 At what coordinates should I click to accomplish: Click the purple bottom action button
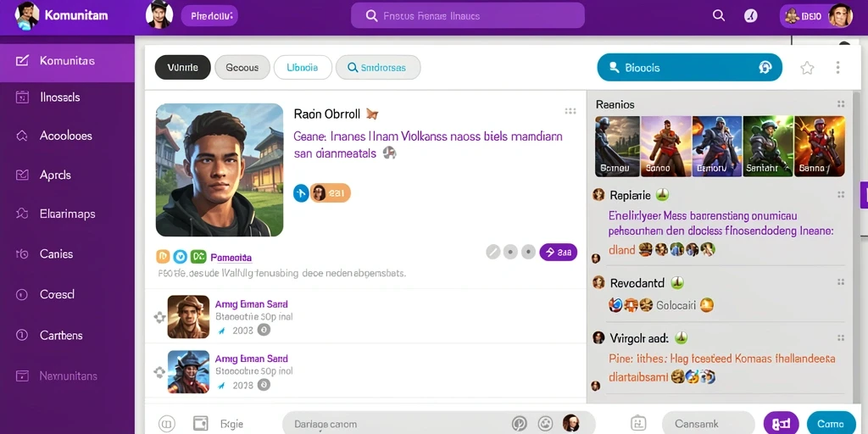pos(781,424)
